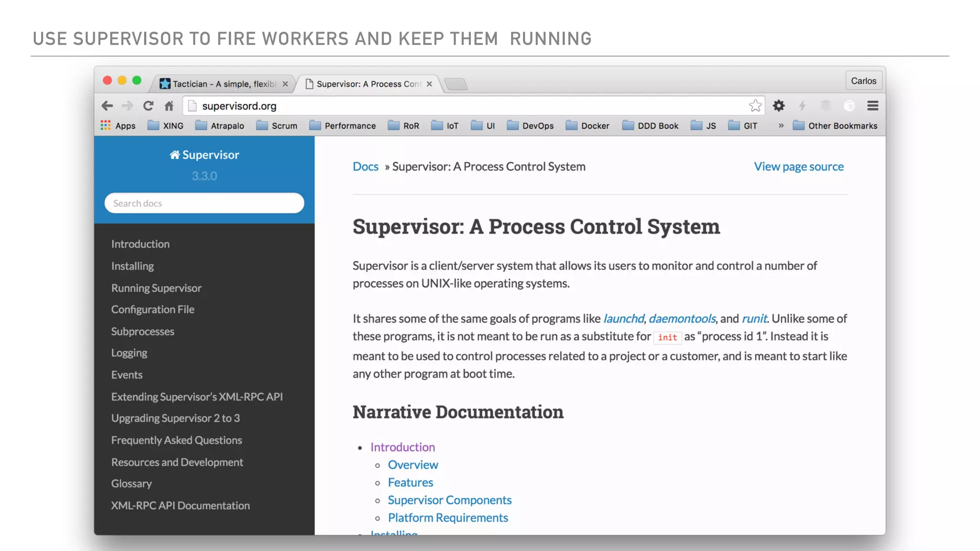Viewport: 980px width, 551px height.
Task: Open the Docker bookmarks folder
Action: pyautogui.click(x=588, y=126)
